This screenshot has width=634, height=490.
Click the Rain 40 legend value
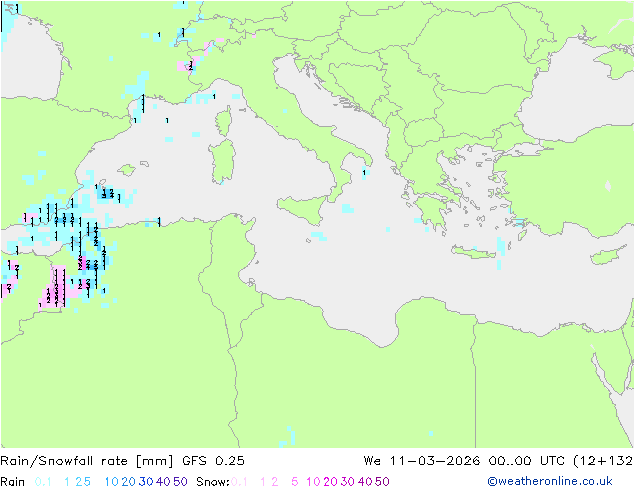coord(163,482)
